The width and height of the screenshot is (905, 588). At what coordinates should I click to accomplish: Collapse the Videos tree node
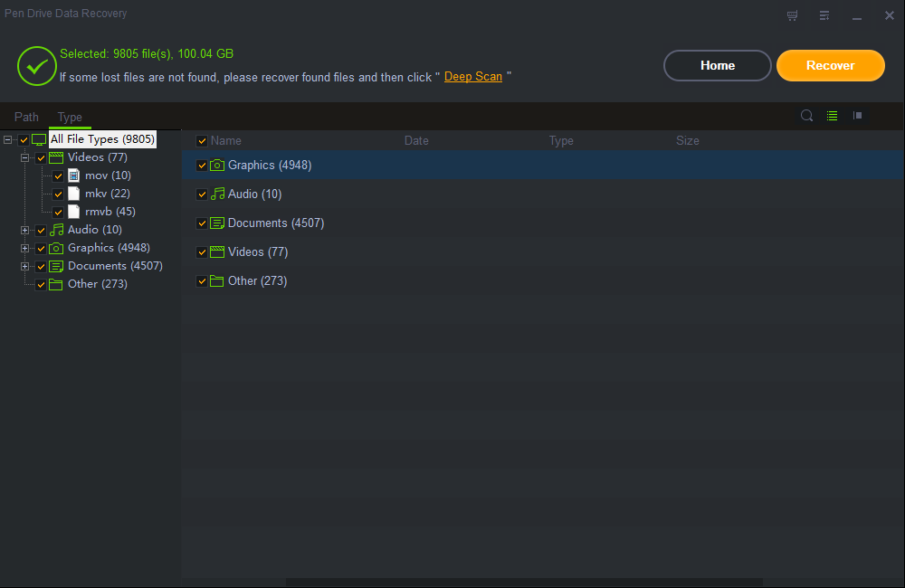click(x=25, y=157)
